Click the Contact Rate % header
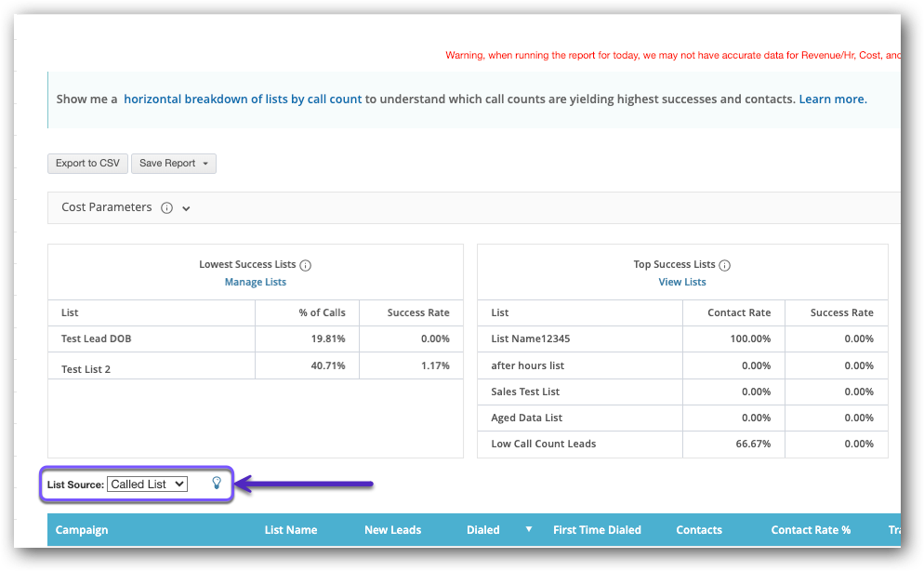The height and width of the screenshot is (571, 924). (811, 530)
